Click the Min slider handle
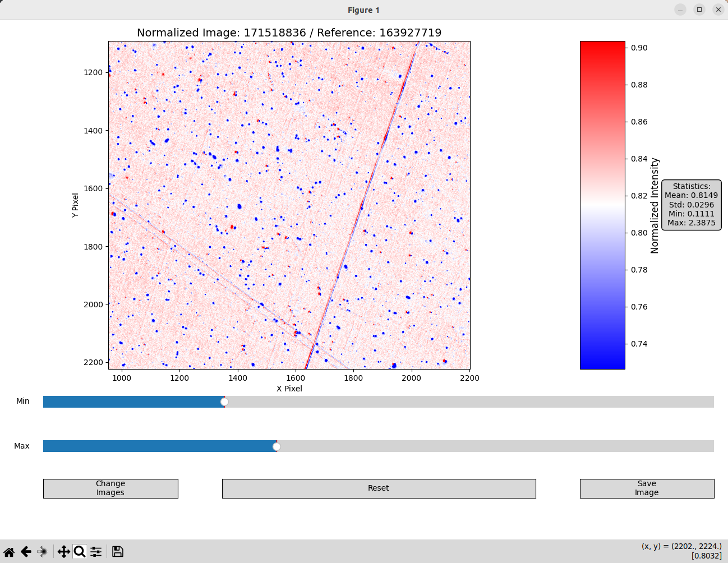 click(x=224, y=402)
